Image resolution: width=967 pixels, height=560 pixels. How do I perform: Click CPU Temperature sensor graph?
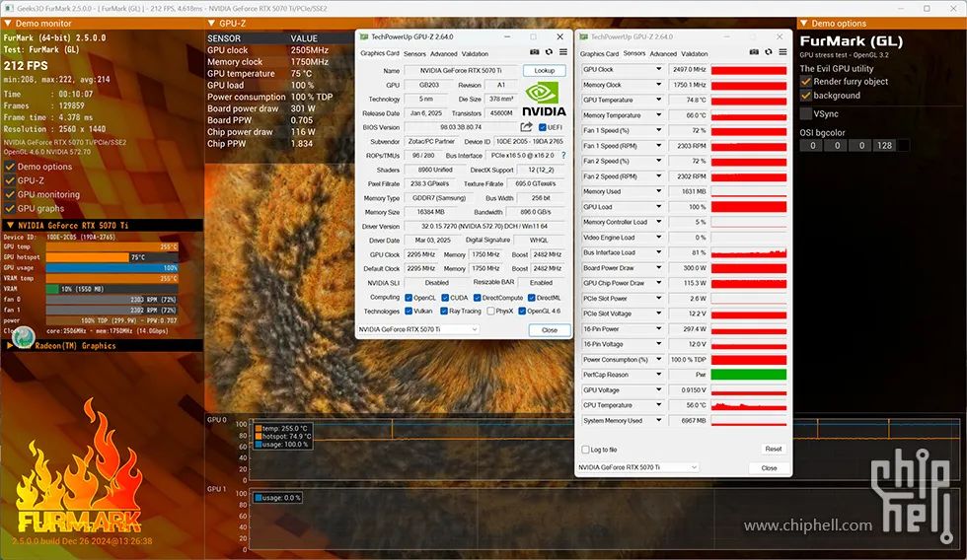749,405
